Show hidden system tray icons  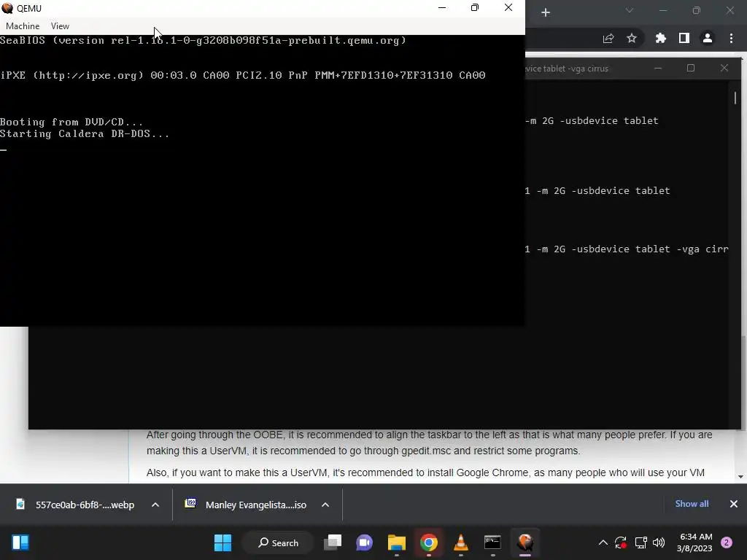[x=603, y=542]
